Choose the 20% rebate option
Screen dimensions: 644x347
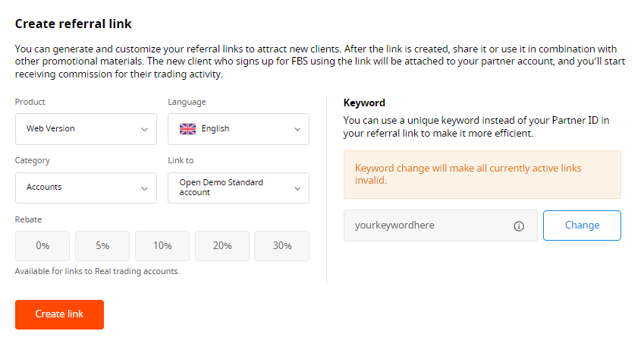click(222, 246)
